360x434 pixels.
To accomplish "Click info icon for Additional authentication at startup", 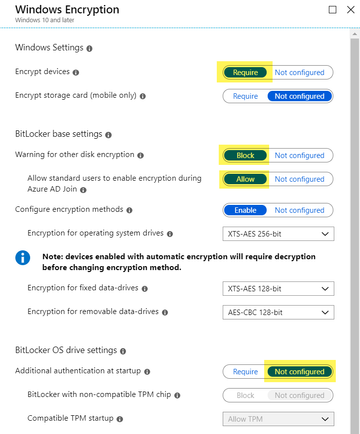I will pyautogui.click(x=147, y=372).
